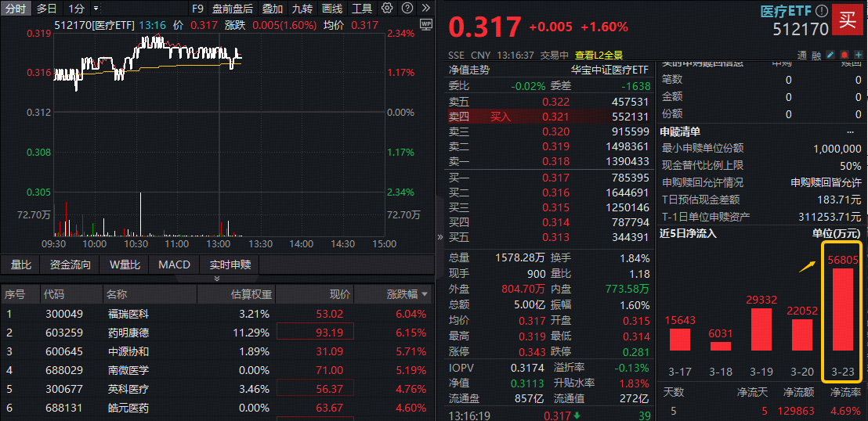Open chart settings gear icon
Image resolution: width=868 pixels, height=421 pixels.
tap(388, 9)
